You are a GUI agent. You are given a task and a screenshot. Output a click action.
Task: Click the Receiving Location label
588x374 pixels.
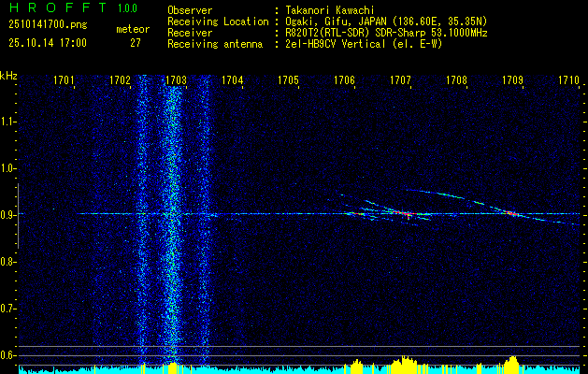click(218, 22)
